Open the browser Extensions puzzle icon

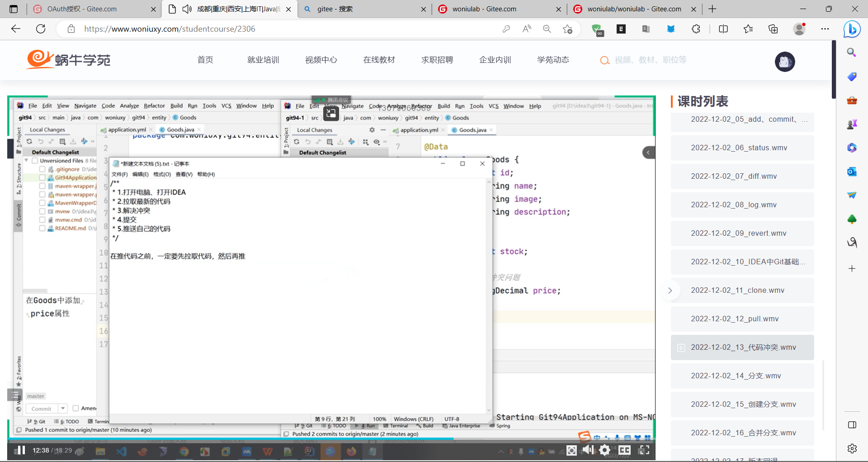tap(696, 29)
